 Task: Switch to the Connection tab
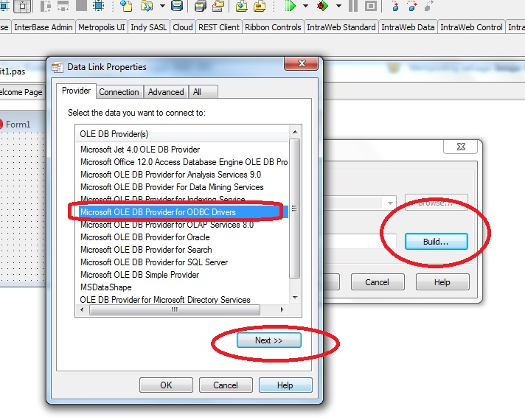119,92
